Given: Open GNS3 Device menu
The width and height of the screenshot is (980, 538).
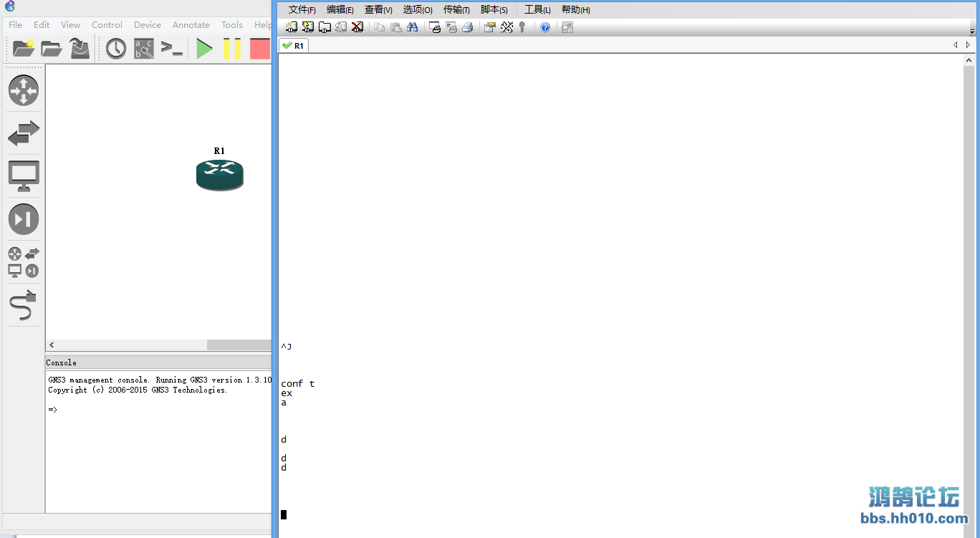Looking at the screenshot, I should (148, 24).
